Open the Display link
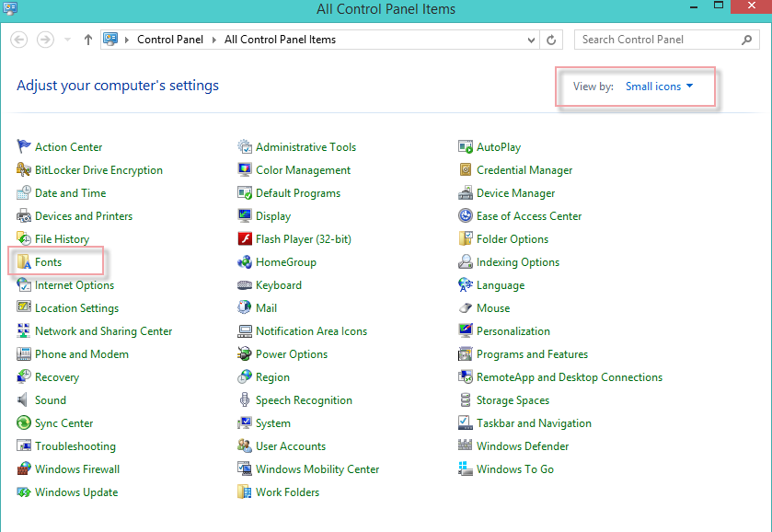 pos(273,216)
